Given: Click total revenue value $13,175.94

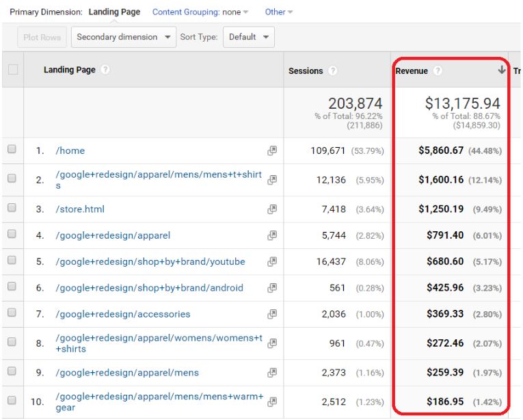Looking at the screenshot, I should click(462, 103).
